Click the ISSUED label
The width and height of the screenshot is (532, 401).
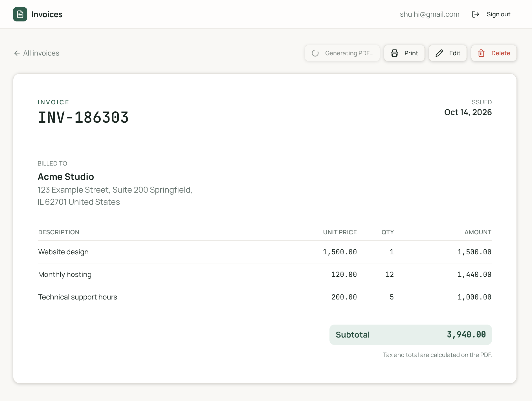click(x=481, y=102)
